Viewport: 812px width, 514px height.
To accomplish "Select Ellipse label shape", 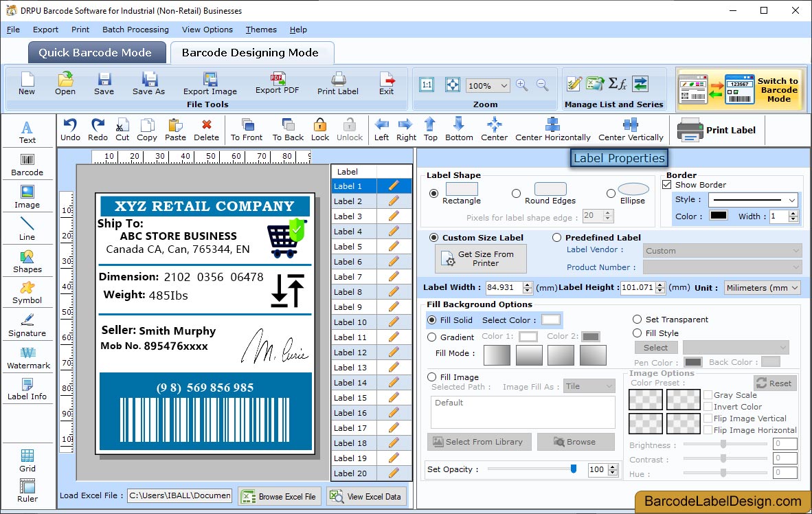I will click(611, 193).
